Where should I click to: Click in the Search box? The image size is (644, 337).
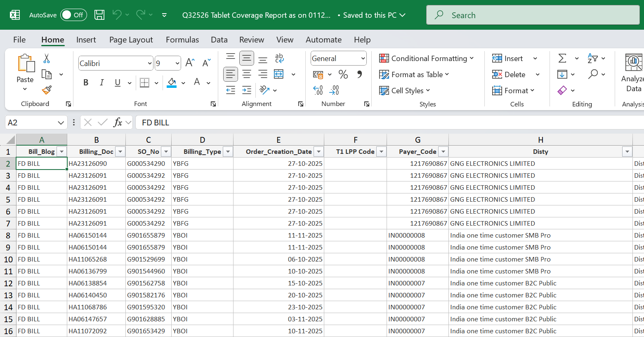click(532, 15)
